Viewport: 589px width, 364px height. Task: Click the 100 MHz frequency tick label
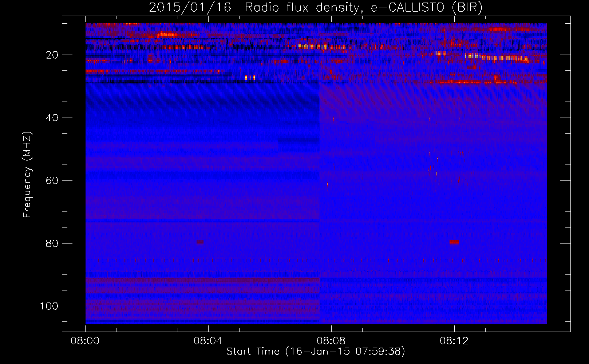point(49,306)
